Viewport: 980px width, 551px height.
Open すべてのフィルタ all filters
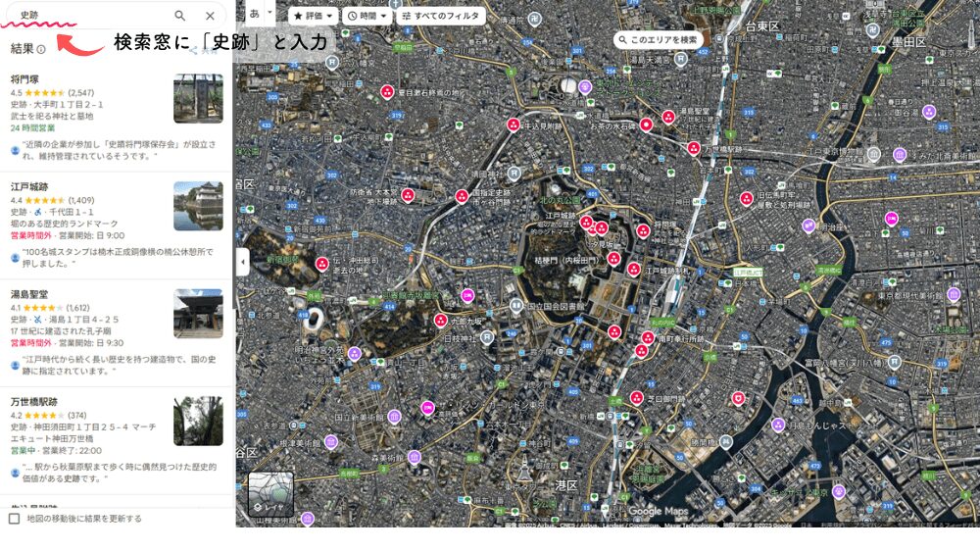[x=441, y=16]
